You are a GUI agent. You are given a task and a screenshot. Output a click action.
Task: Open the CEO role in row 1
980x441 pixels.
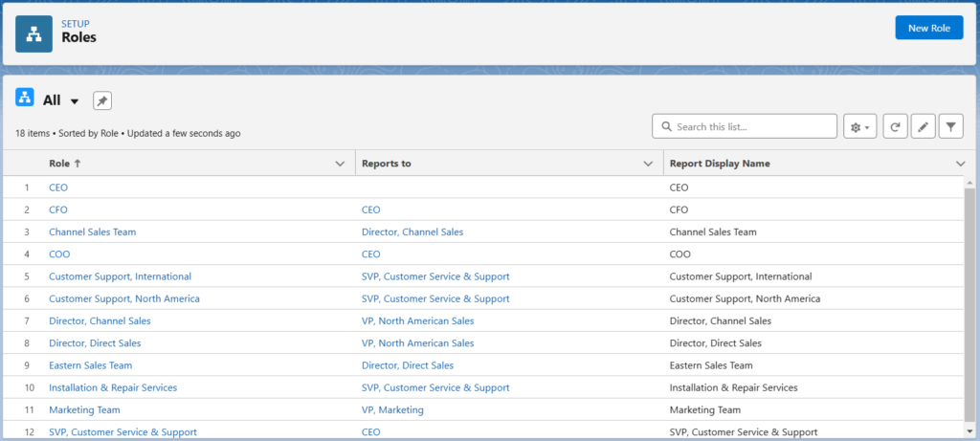[x=58, y=187]
